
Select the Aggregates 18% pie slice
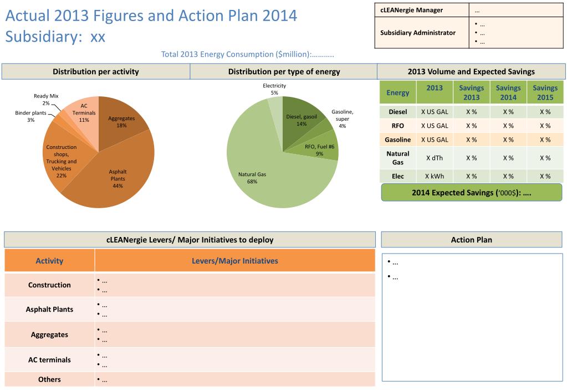(x=121, y=122)
